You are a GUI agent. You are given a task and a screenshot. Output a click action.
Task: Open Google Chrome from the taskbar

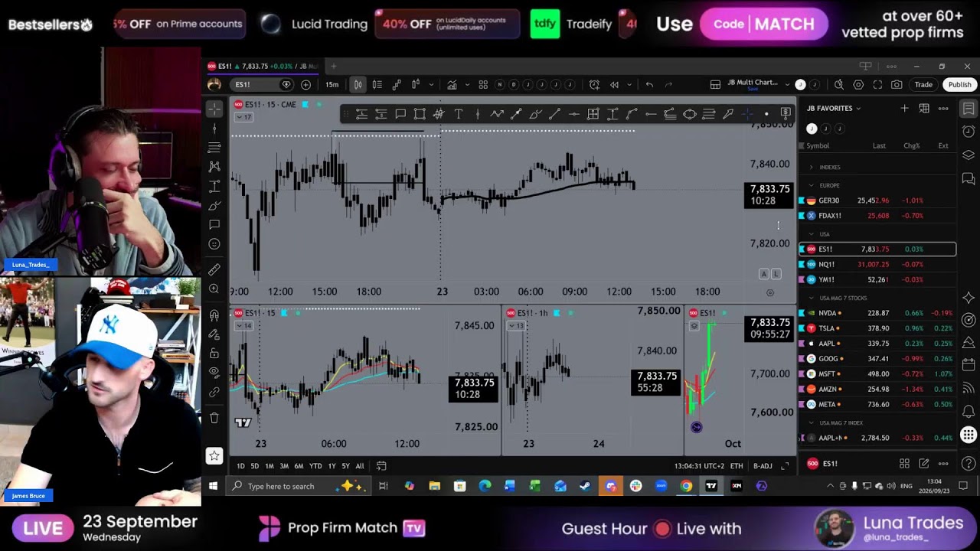click(x=686, y=486)
